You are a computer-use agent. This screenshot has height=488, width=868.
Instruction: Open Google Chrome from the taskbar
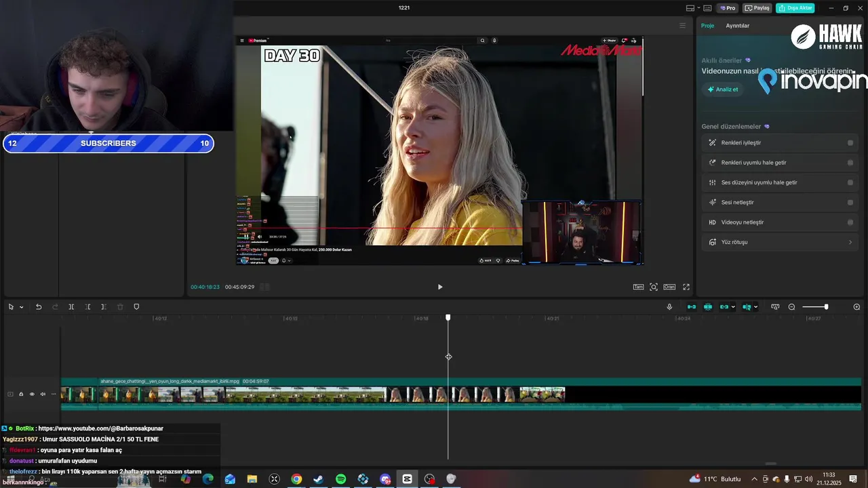296,479
